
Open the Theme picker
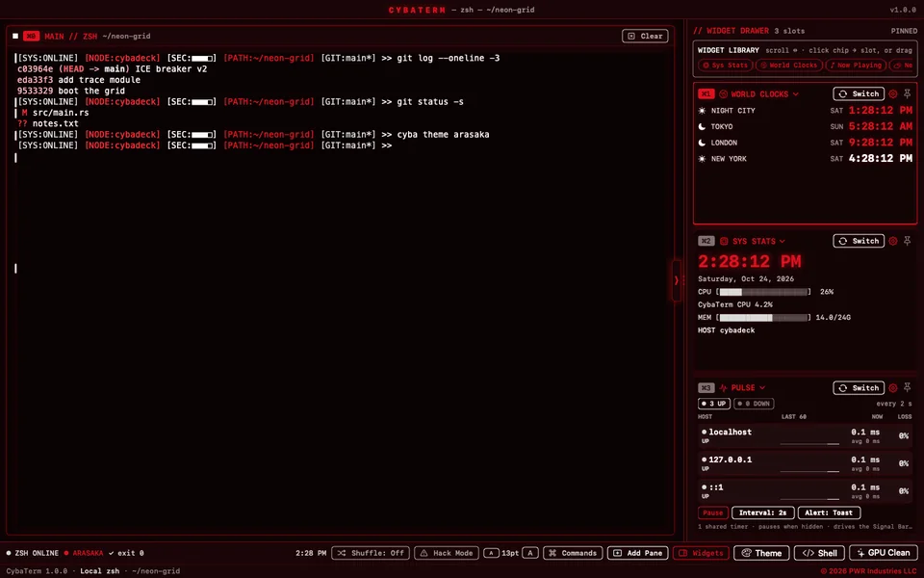(761, 553)
